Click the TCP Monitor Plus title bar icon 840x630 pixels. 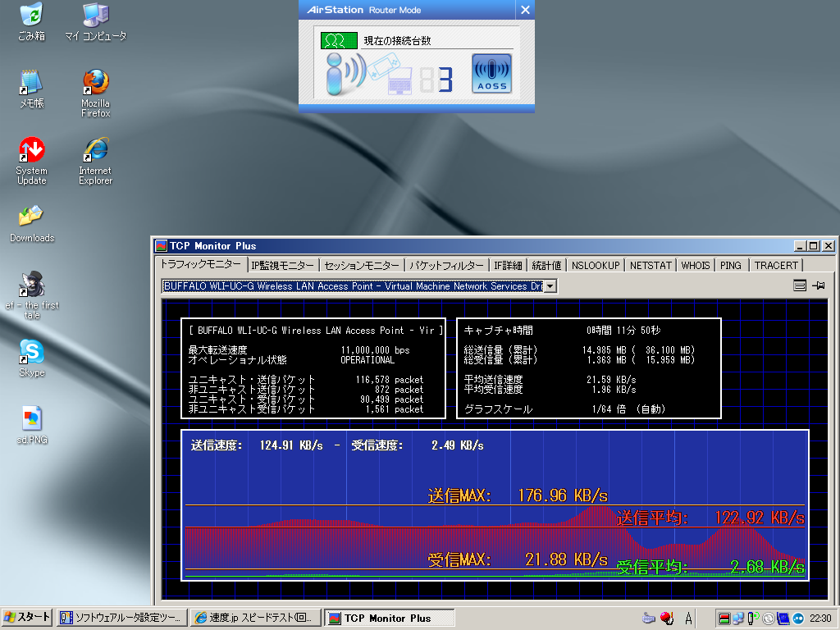pyautogui.click(x=161, y=246)
